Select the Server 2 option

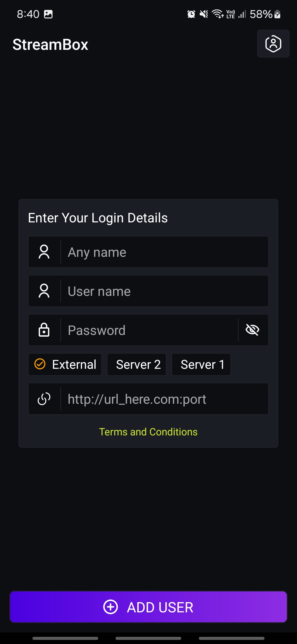137,364
